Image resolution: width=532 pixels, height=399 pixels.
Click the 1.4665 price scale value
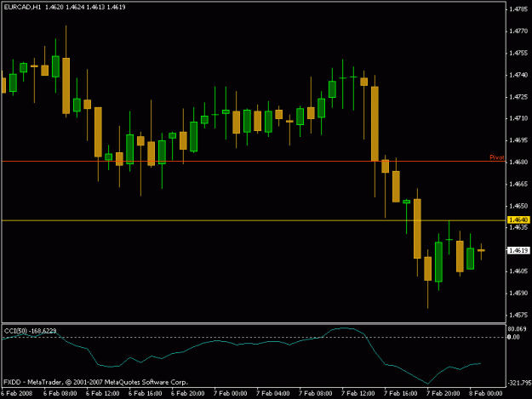[x=518, y=184]
